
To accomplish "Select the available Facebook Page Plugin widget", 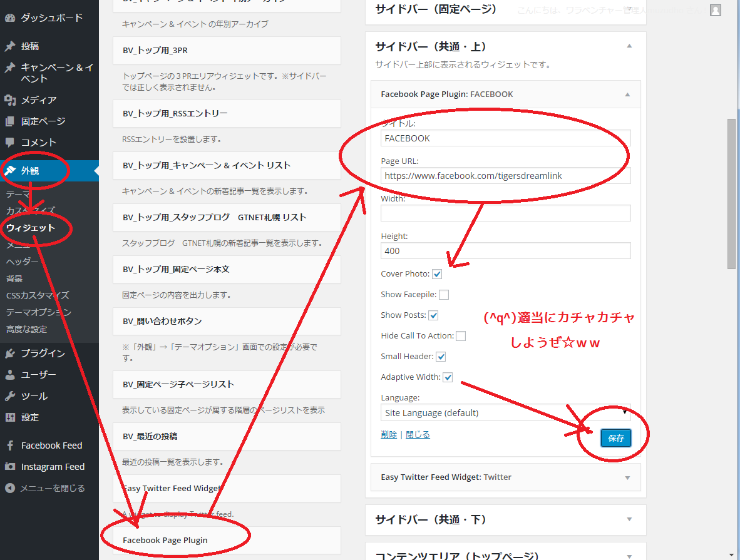I will click(x=227, y=540).
